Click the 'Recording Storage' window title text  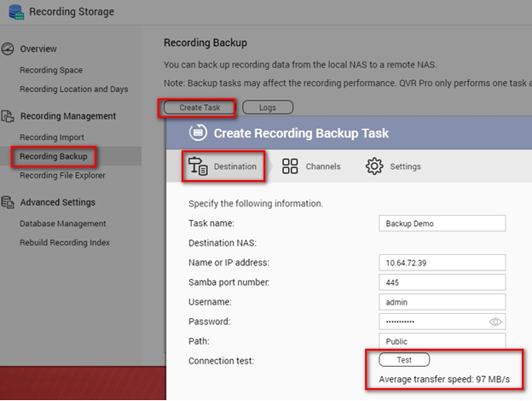[x=72, y=12]
